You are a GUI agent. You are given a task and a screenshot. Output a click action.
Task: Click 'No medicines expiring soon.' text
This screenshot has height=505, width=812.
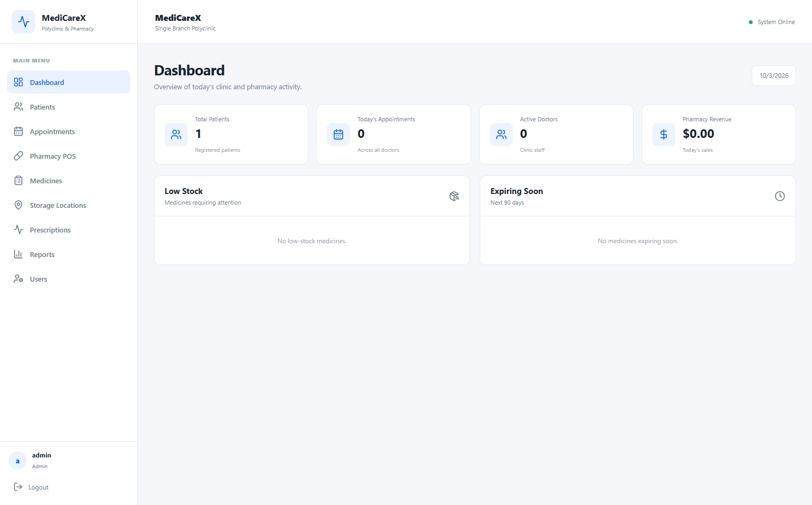[638, 241]
